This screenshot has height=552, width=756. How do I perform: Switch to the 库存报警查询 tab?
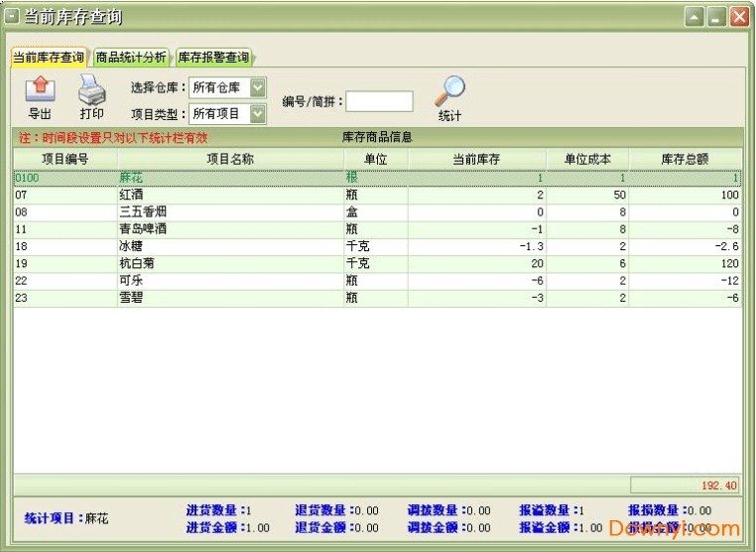tap(213, 58)
